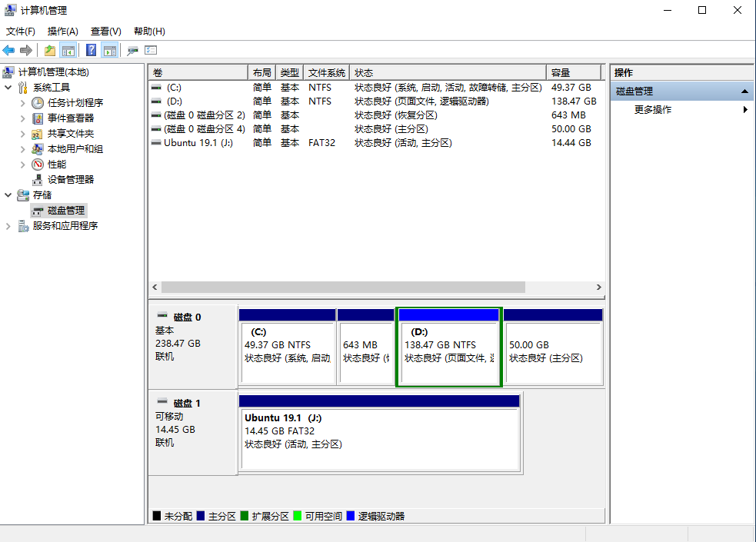
Task: Sort by the 布局 column header
Action: pyautogui.click(x=261, y=73)
